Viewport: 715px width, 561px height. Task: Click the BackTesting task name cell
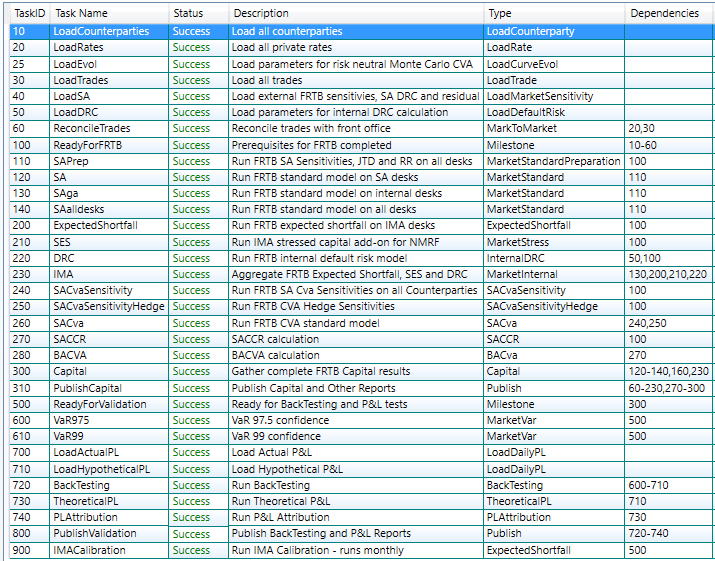pyautogui.click(x=109, y=485)
